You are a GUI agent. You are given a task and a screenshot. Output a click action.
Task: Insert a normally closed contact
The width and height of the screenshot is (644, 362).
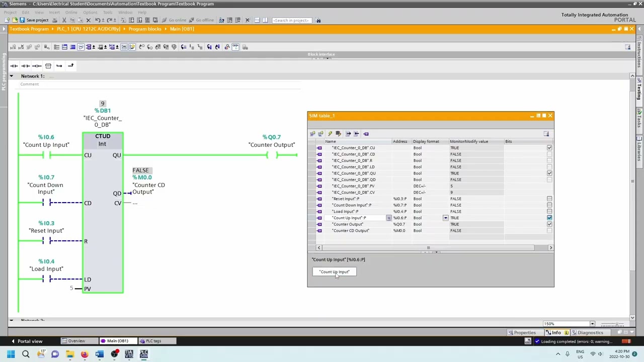[25, 66]
